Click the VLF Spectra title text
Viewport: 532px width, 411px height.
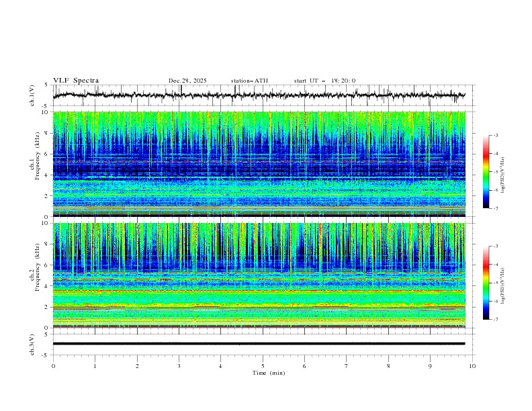pos(76,81)
